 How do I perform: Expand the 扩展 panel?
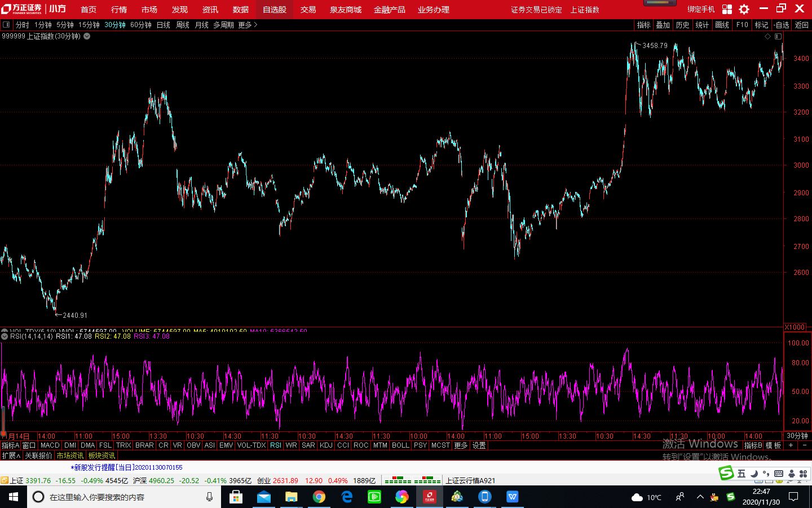11,456
